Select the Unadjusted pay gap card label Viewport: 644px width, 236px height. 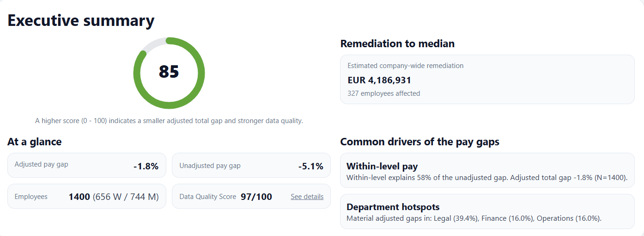210,166
